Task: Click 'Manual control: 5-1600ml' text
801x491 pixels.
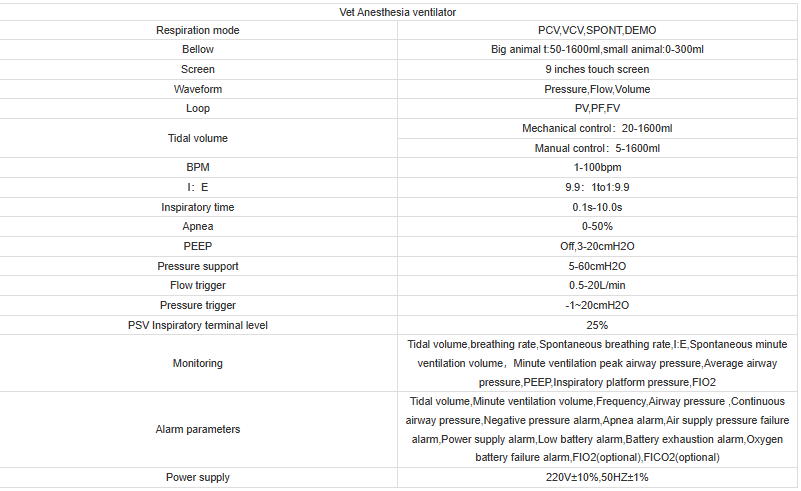Action: click(x=597, y=148)
